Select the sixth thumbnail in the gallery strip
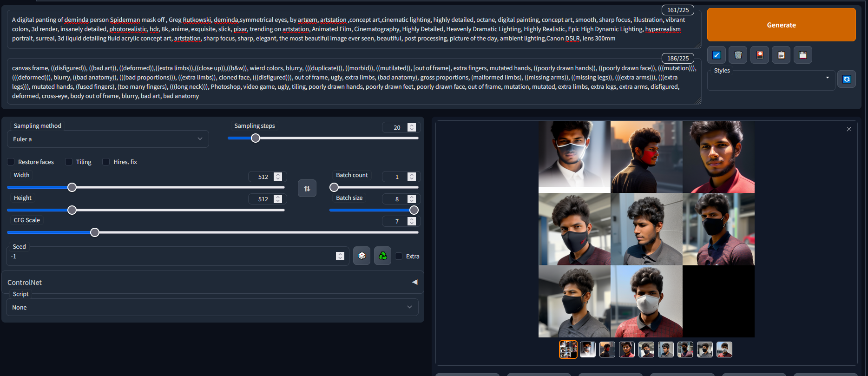This screenshot has height=376, width=868. pos(666,350)
